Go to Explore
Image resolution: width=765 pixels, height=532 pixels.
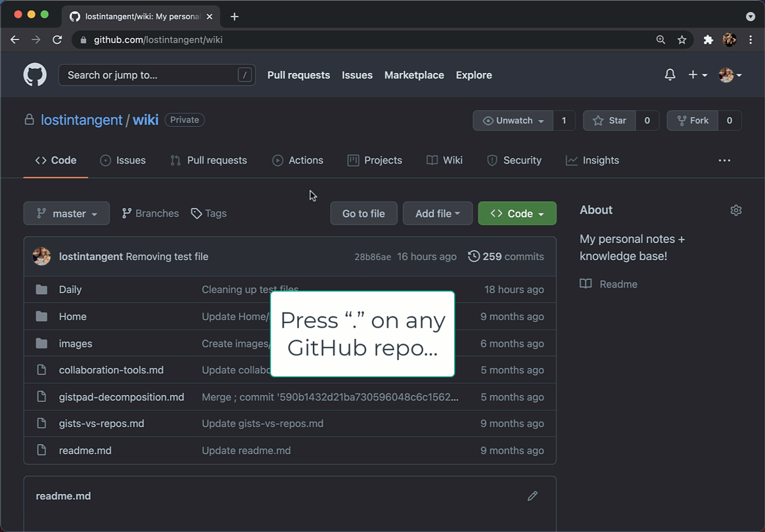click(x=474, y=75)
